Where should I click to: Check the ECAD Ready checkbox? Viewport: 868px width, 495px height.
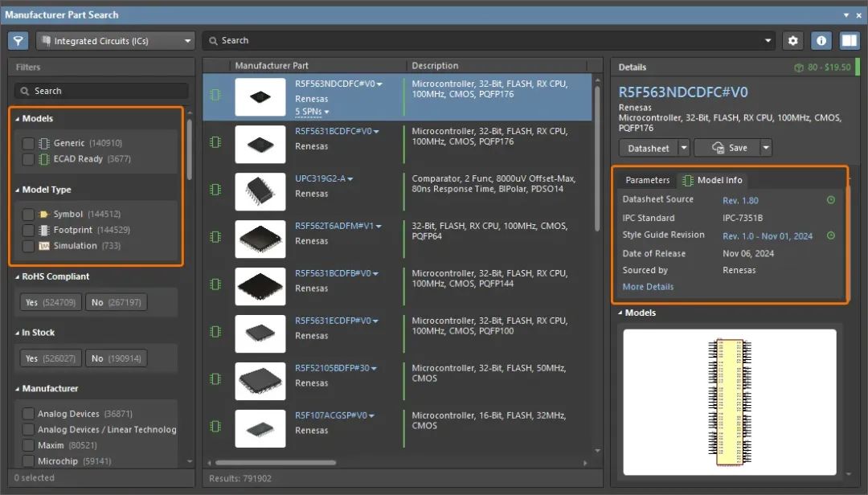click(28, 159)
